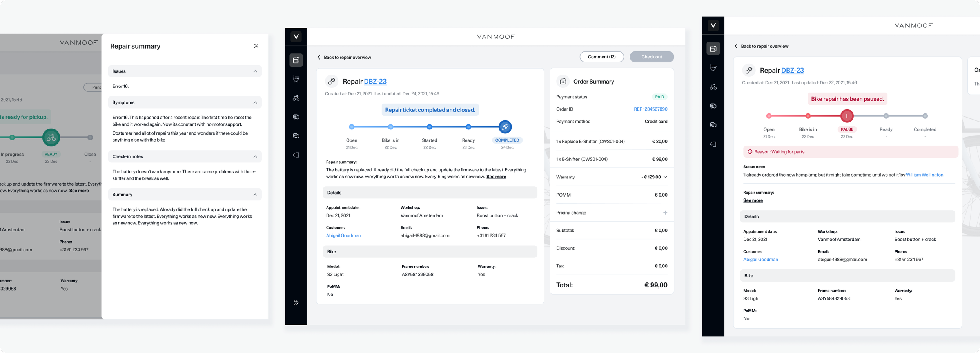This screenshot has width=980, height=353.
Task: Collapse the Check-in notes section chevron
Action: coord(255,156)
